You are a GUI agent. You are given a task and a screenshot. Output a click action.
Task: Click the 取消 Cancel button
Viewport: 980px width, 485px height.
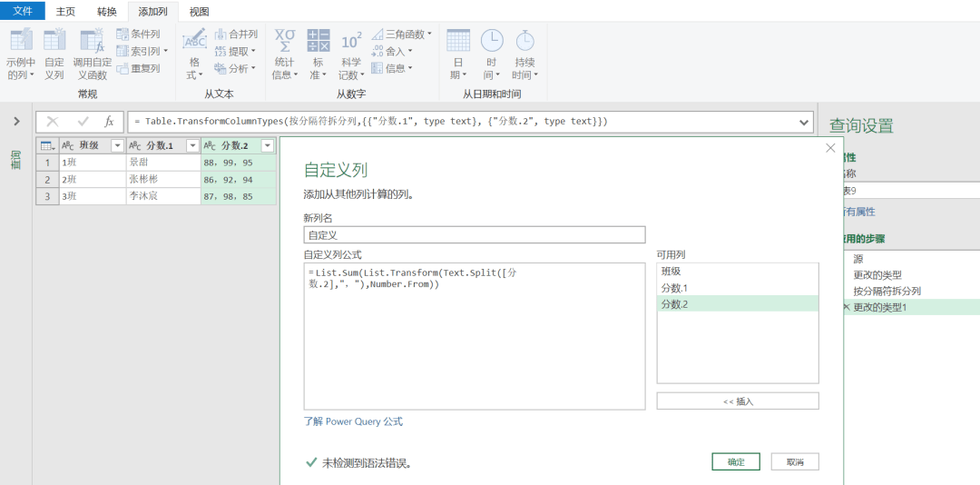tap(794, 462)
